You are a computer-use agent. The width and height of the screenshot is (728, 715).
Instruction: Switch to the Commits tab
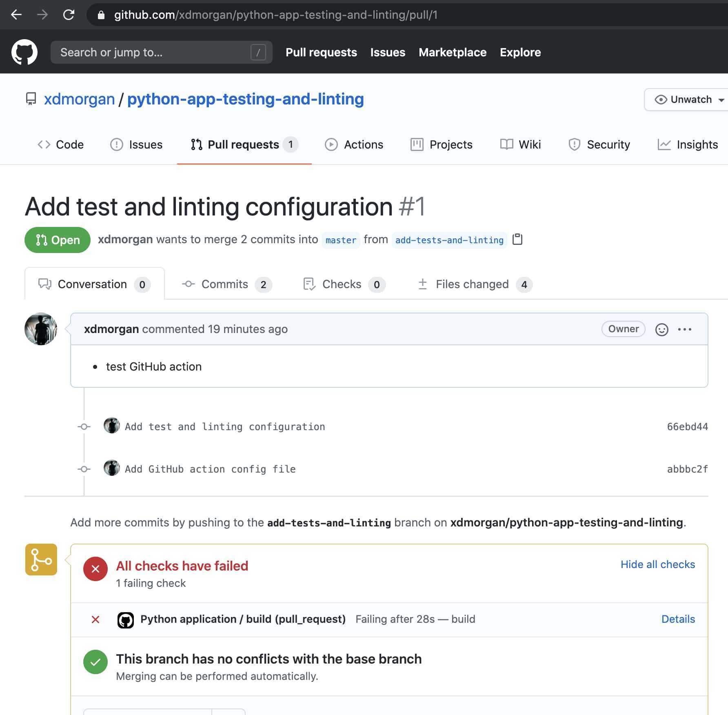tap(224, 284)
